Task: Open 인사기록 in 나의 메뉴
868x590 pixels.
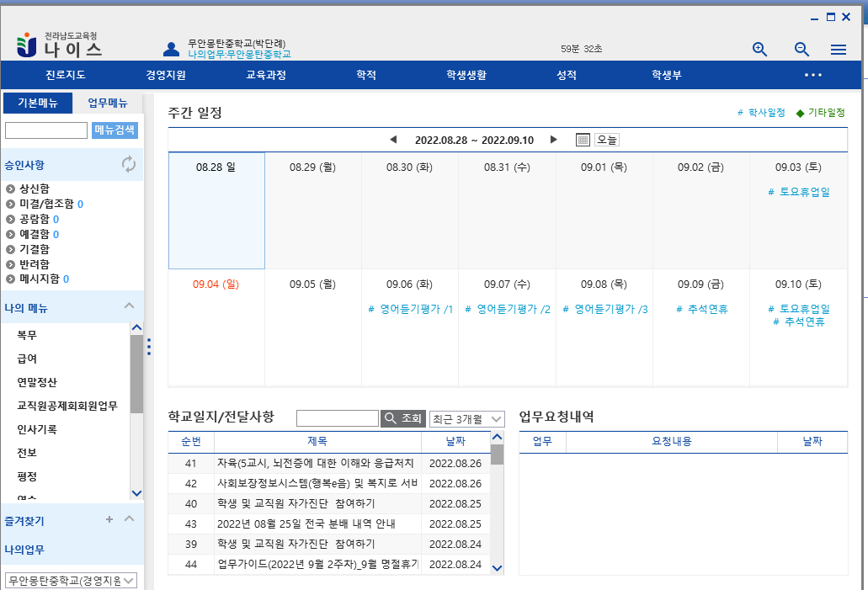Action: pyautogui.click(x=36, y=429)
